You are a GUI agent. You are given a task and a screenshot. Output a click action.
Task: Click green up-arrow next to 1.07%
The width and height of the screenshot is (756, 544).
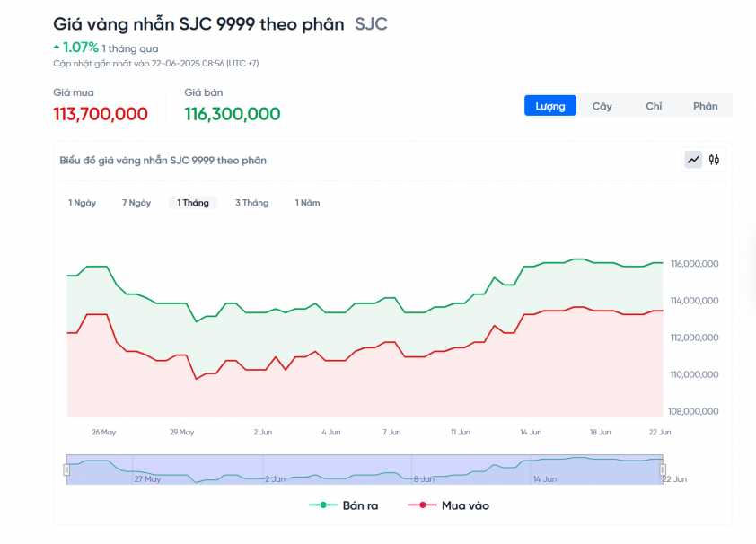pyautogui.click(x=57, y=48)
